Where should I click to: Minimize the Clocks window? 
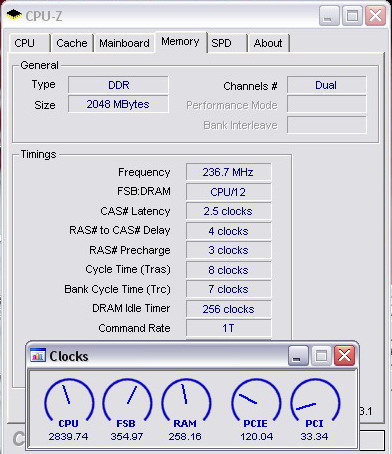point(298,356)
